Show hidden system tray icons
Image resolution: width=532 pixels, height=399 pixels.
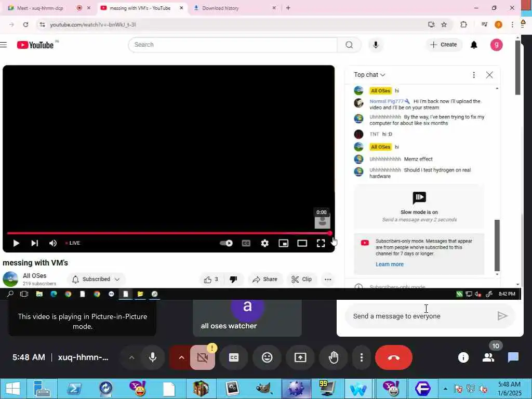(445, 389)
